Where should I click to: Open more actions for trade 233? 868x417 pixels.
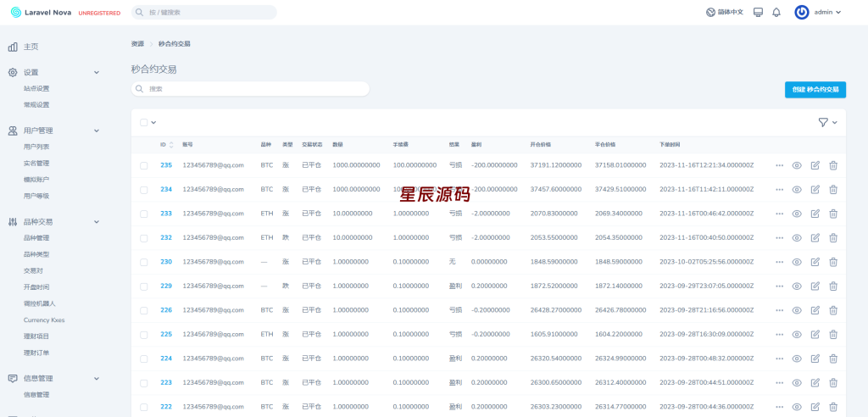point(780,214)
